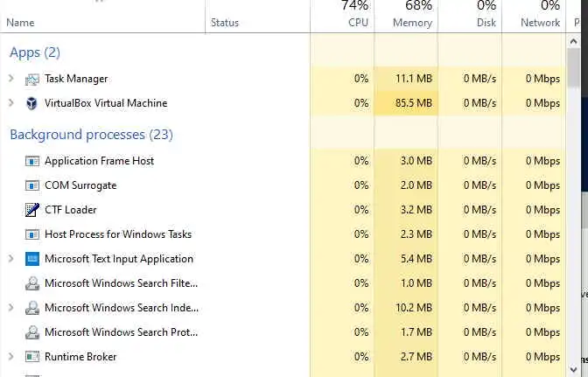Click the COM Surrogate process icon
588x377 pixels.
(x=32, y=185)
